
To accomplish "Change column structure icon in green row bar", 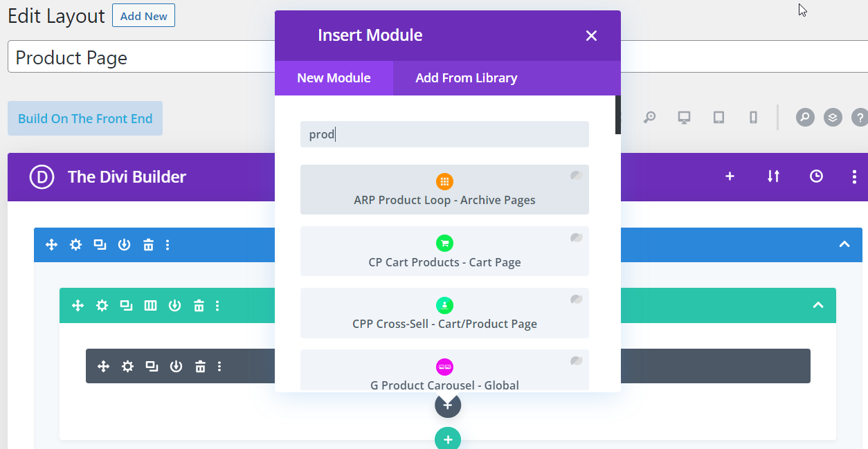I will (x=150, y=306).
